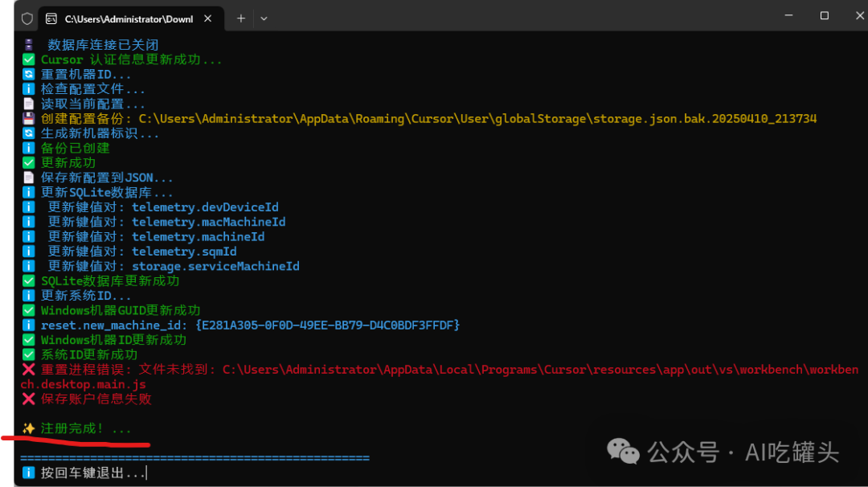868x487 pixels.
Task: Click the green checkmark beside '更新成功'
Action: click(x=29, y=162)
